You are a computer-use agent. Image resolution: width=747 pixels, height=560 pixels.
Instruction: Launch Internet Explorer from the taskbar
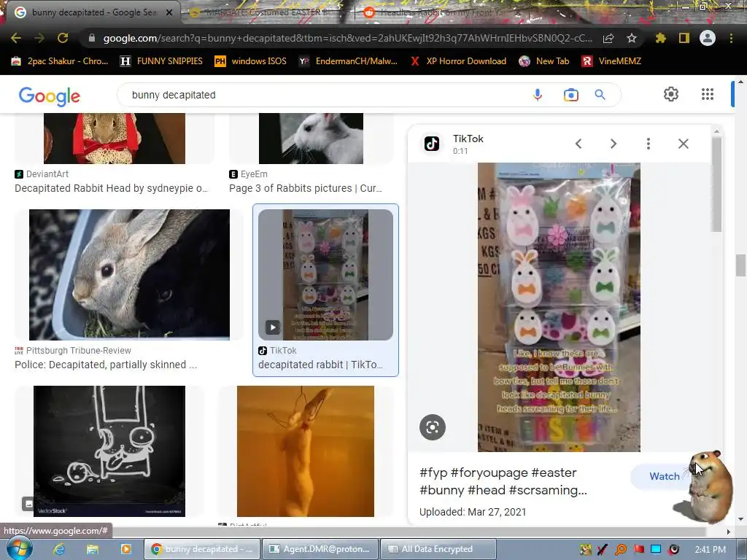click(59, 549)
